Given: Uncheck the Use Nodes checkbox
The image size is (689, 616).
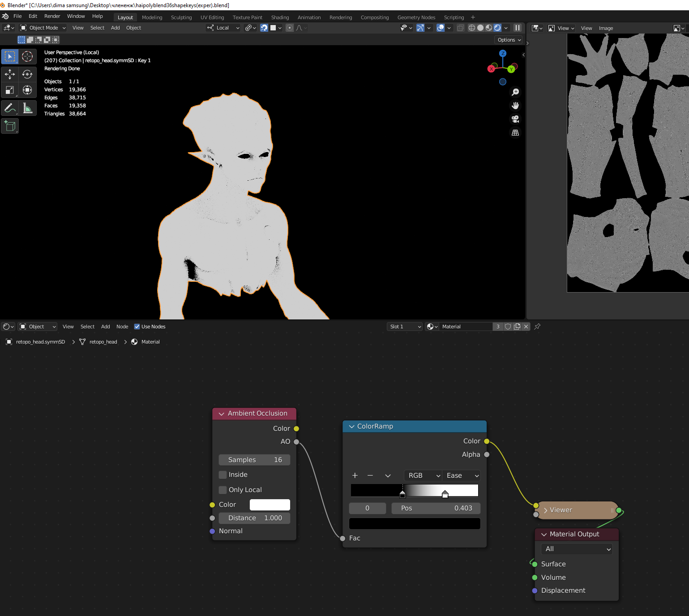Looking at the screenshot, I should (x=137, y=327).
